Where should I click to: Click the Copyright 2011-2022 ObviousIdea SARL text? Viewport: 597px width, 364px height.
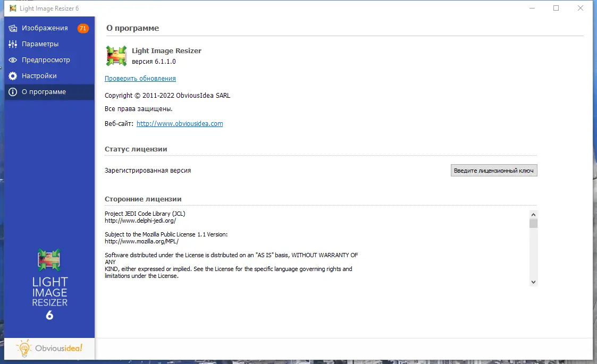pyautogui.click(x=167, y=96)
